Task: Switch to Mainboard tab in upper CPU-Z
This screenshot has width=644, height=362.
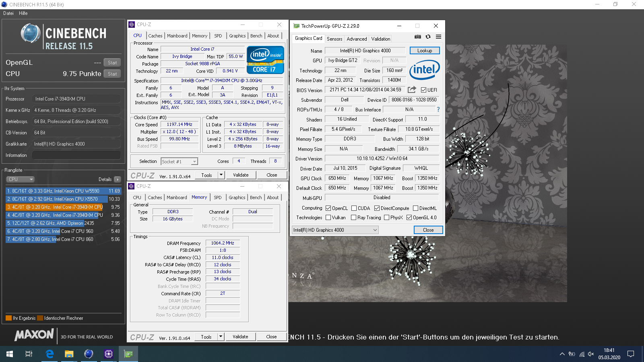Action: click(177, 36)
